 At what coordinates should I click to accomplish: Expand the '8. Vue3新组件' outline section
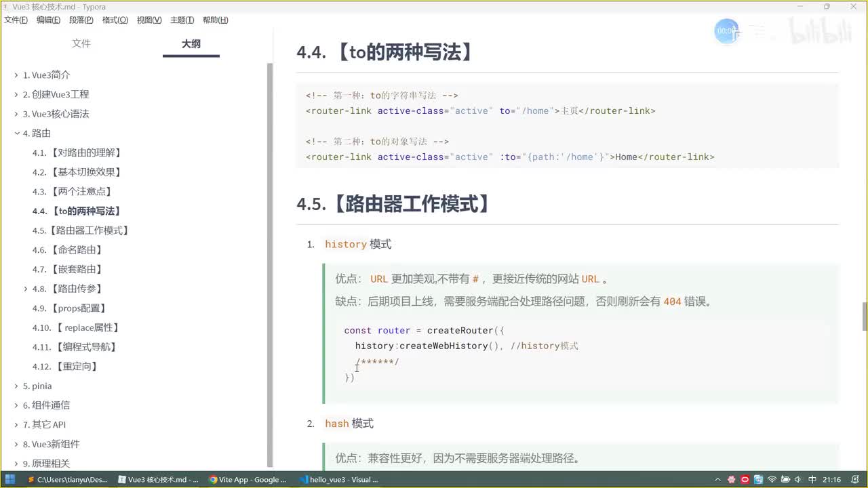[x=16, y=444]
